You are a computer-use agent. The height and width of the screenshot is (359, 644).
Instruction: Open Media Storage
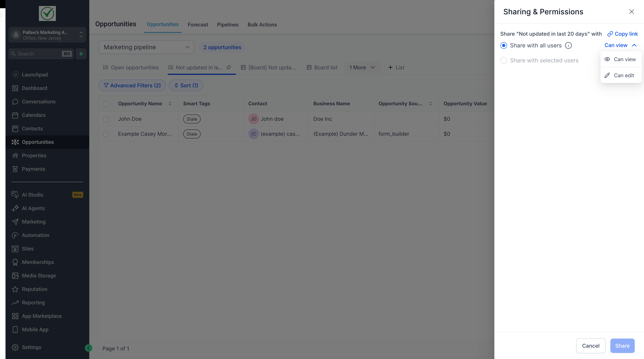click(39, 276)
